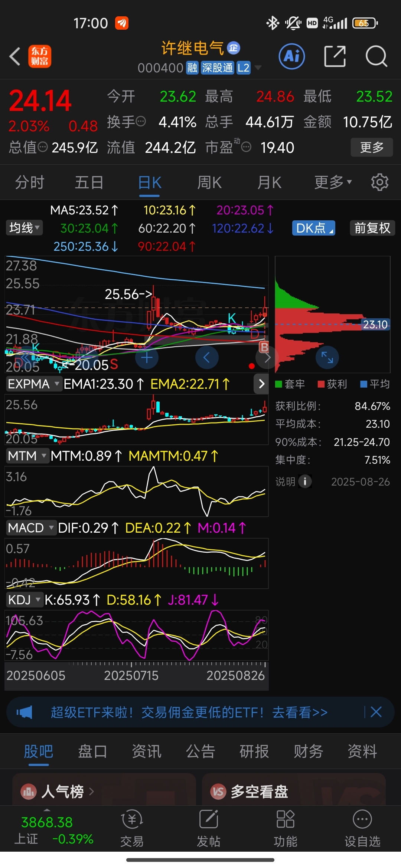
Task: Switch to the 分时 tab
Action: (30, 182)
